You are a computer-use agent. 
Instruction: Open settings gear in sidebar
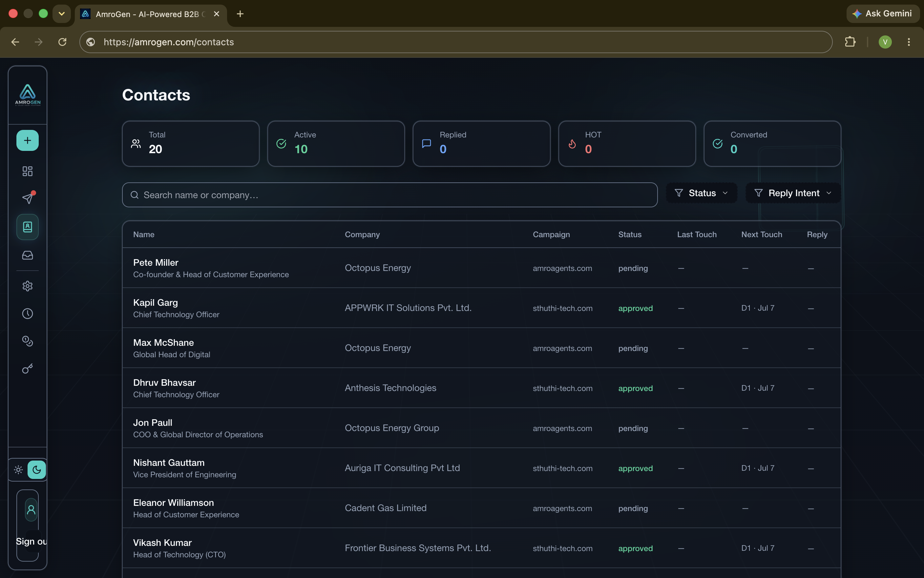[28, 286]
